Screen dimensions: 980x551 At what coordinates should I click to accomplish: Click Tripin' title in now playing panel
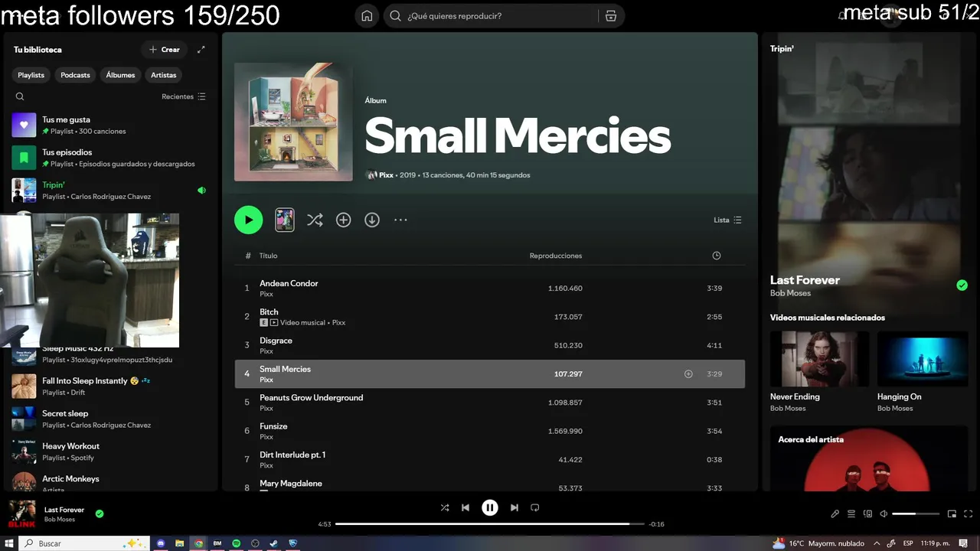click(x=782, y=49)
